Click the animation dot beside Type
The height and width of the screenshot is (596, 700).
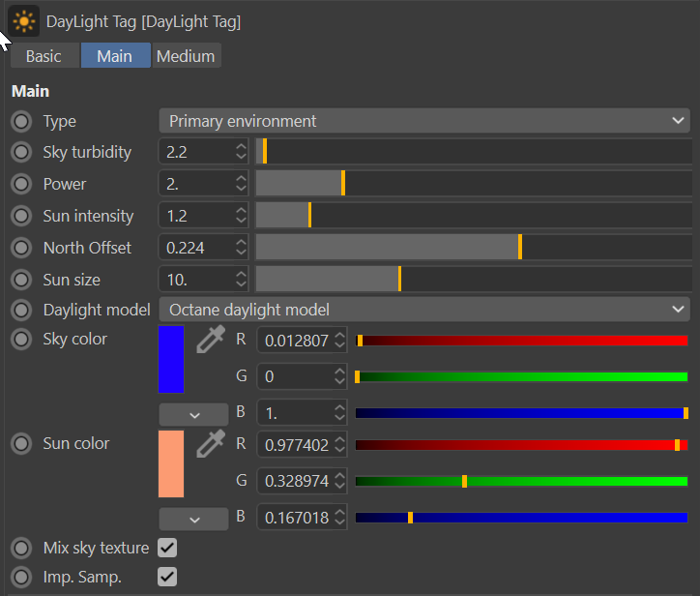pyautogui.click(x=21, y=122)
